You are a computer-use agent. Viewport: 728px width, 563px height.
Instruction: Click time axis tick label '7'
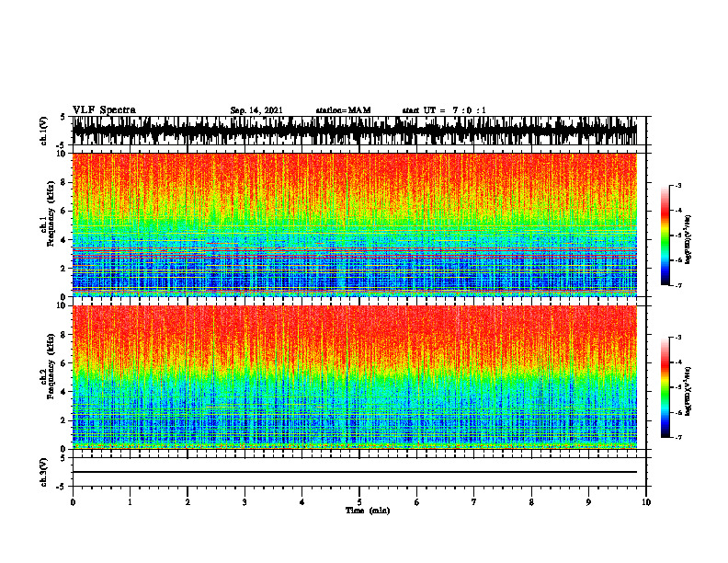click(x=474, y=502)
